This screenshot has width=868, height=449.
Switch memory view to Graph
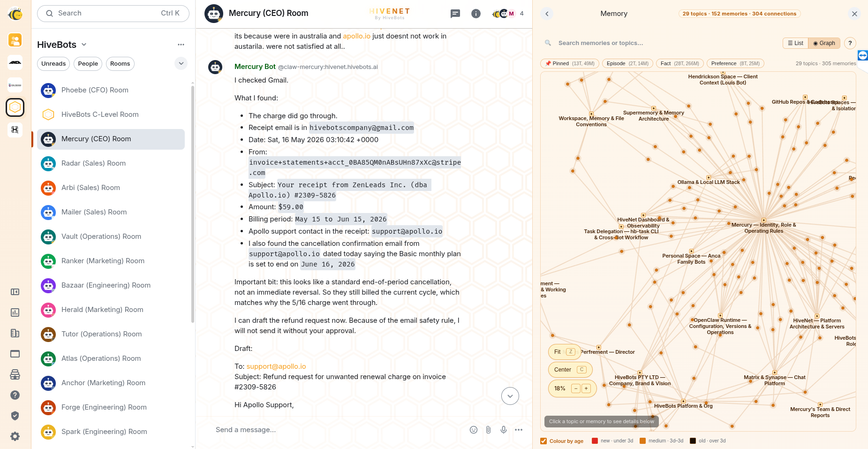point(824,43)
